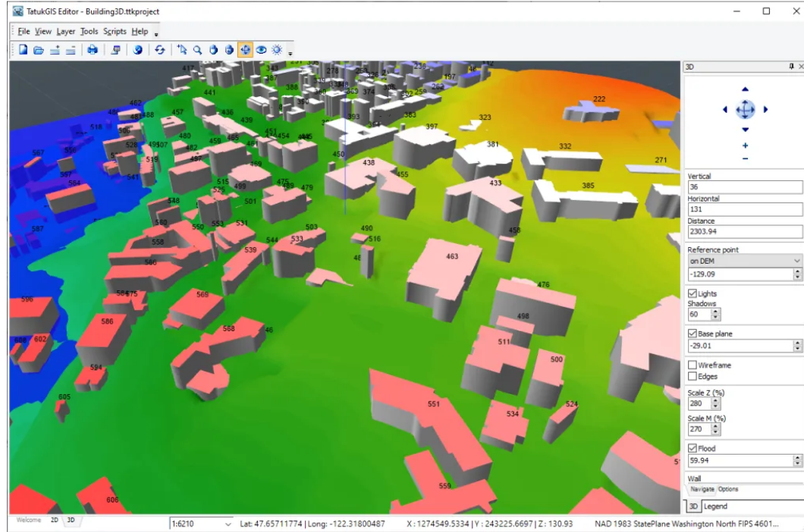Uncheck the Flood checkbox
This screenshot has height=532, width=804.
[692, 449]
